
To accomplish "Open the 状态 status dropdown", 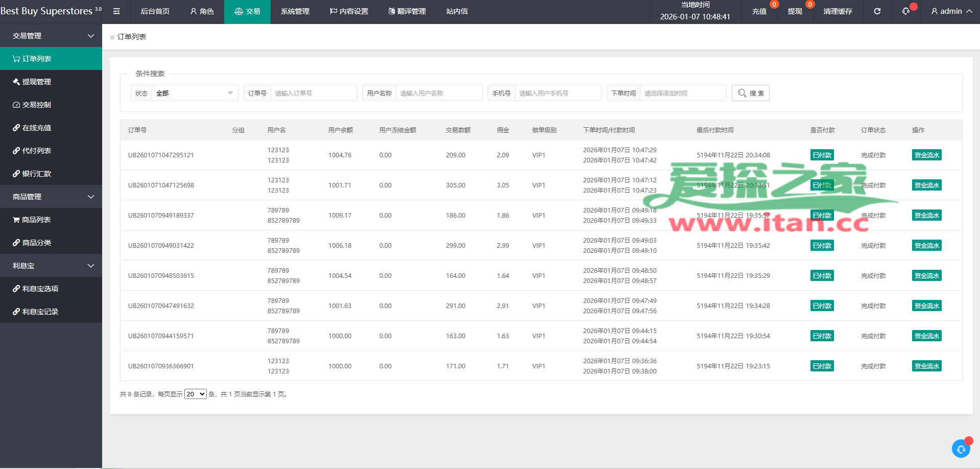I will 194,93.
